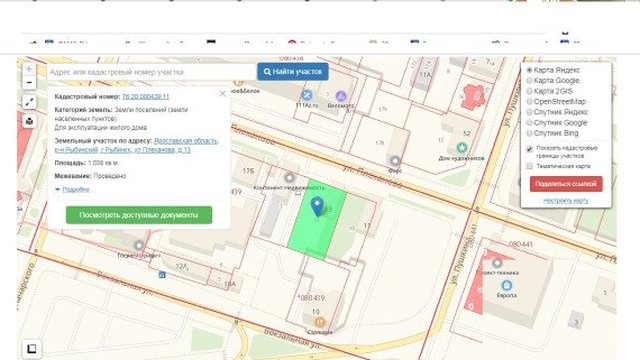Select Карта Яндекс radio option
The image size is (640, 360).
(529, 70)
